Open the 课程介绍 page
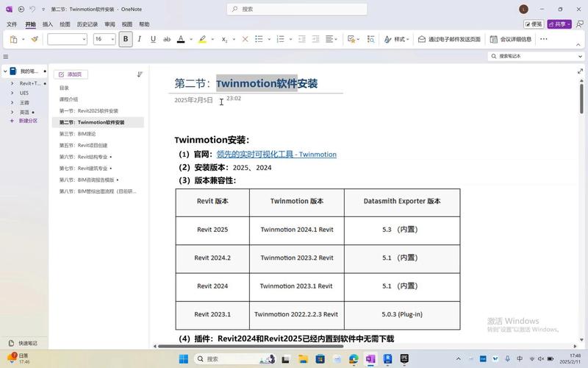This screenshot has height=368, width=588. [x=68, y=99]
